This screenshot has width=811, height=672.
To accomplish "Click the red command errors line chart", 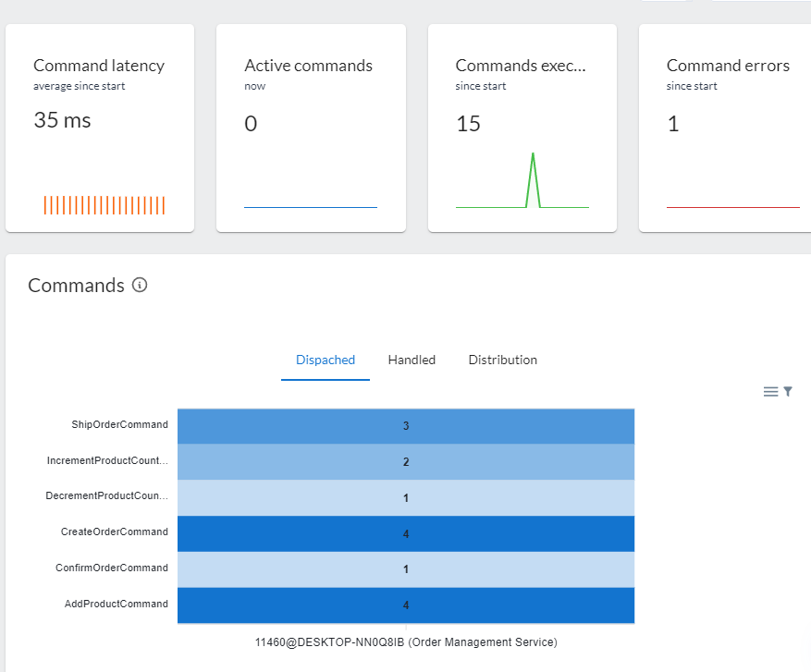I will (x=733, y=207).
